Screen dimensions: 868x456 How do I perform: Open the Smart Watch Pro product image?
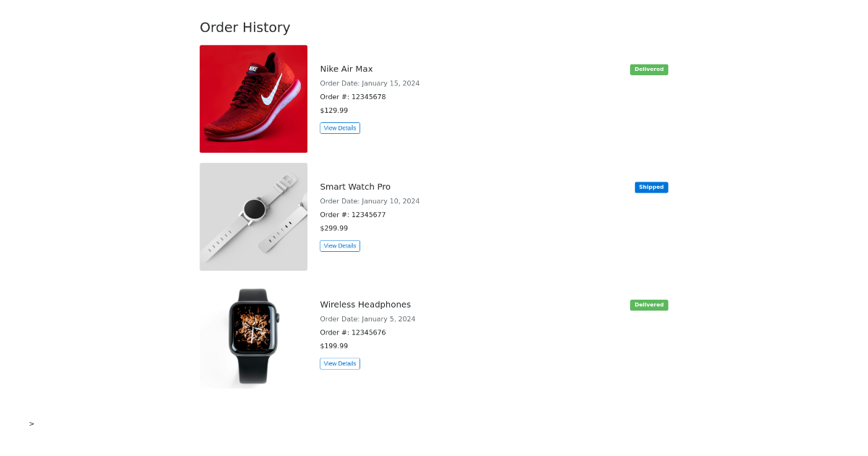pos(253,216)
